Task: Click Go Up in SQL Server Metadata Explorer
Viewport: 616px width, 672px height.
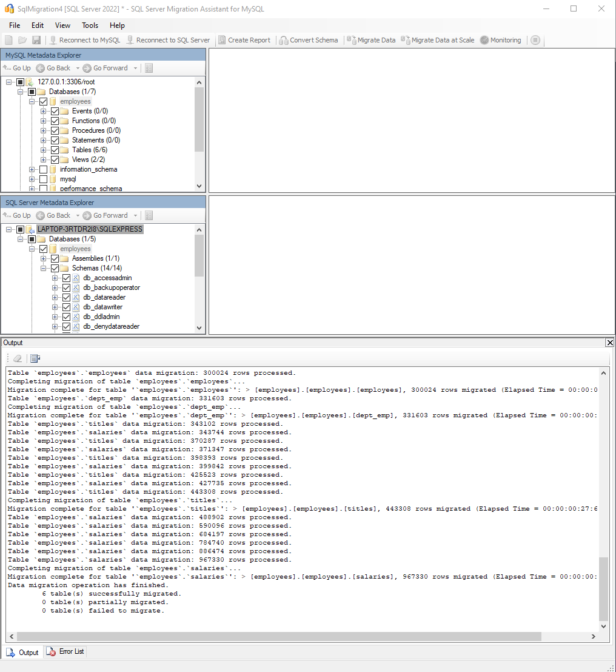Action: [x=17, y=215]
